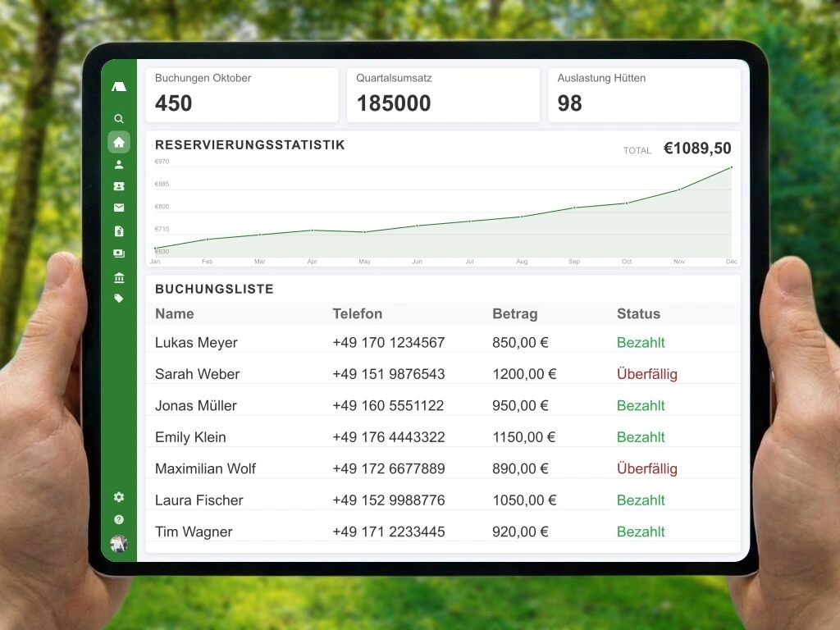Open the user profile icon in the sidebar

pos(119,164)
